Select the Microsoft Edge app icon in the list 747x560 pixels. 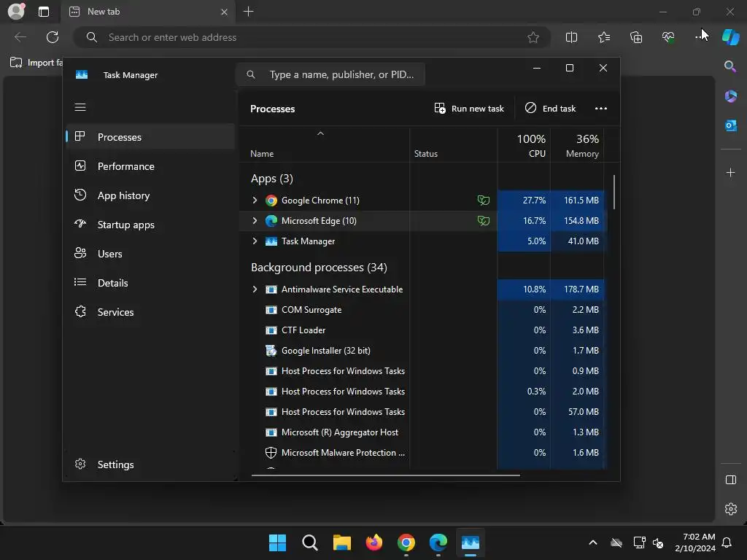[x=271, y=221]
